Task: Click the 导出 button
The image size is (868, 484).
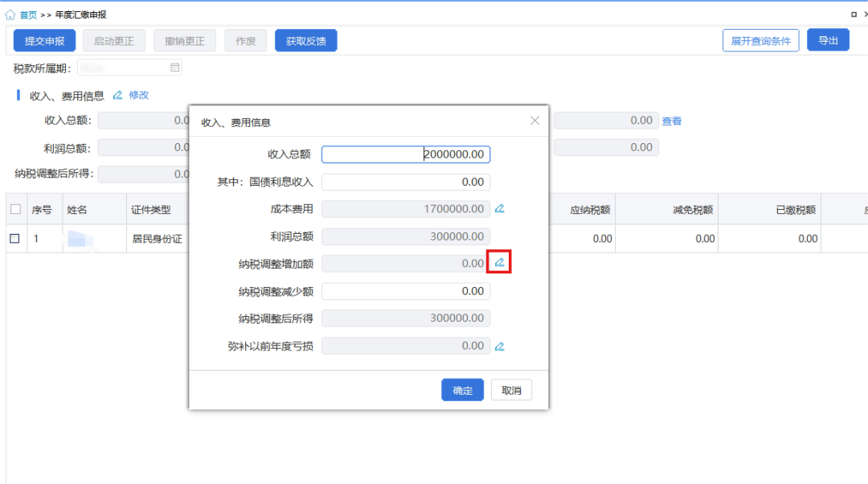Action: point(828,40)
